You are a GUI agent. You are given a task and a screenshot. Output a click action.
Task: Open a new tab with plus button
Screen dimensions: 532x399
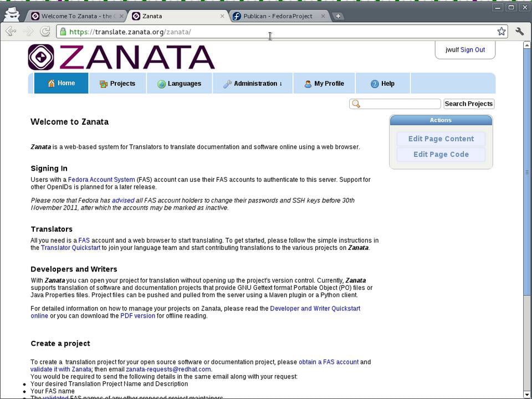[x=338, y=16]
